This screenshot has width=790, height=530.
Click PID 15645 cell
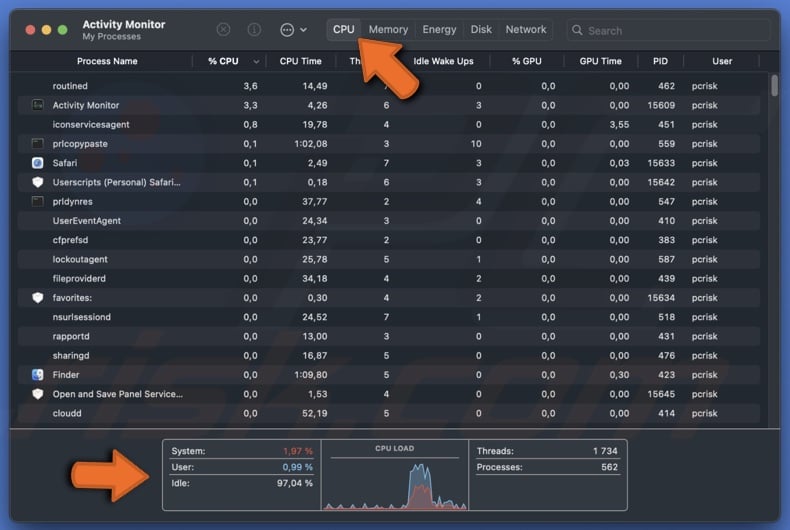tap(661, 394)
